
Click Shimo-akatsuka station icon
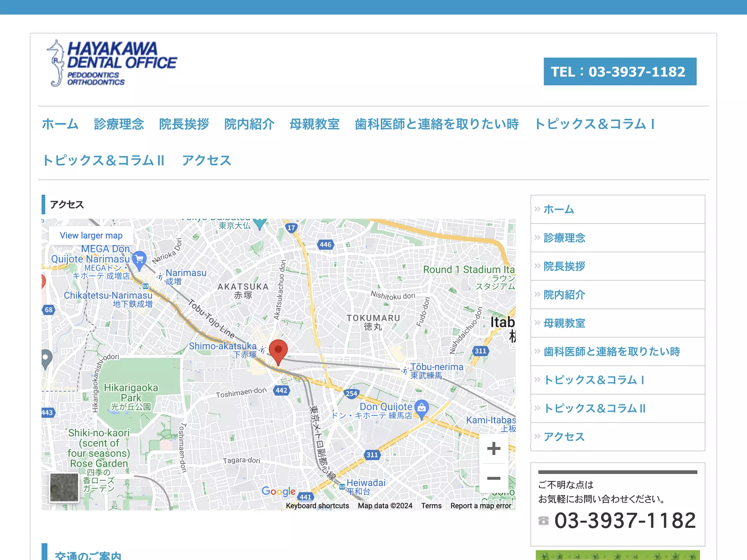click(262, 350)
